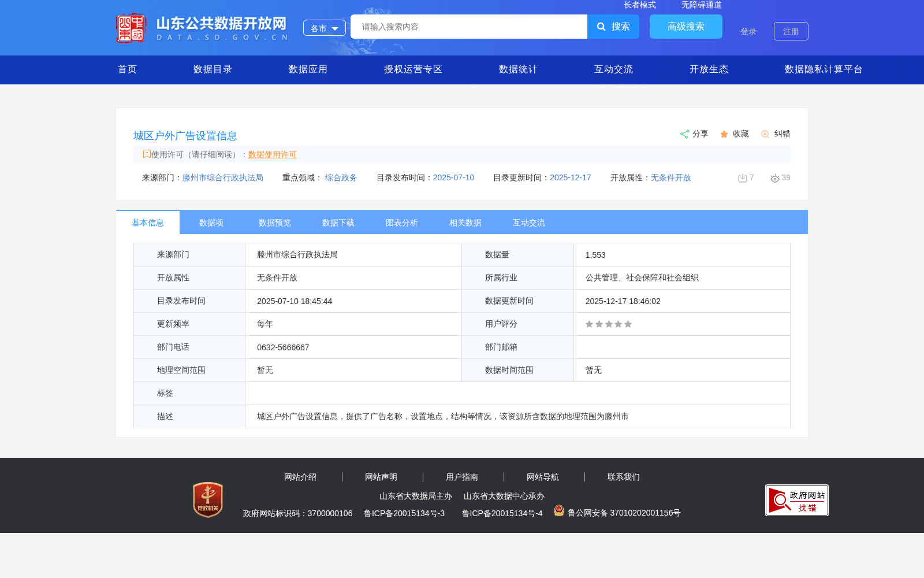Click the dataset title 城区户外广告设置信息
This screenshot has width=924, height=578.
185,136
